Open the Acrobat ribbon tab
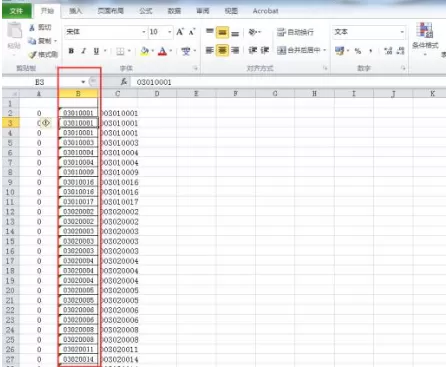Viewport: 446px width, 367px height. pyautogui.click(x=265, y=11)
